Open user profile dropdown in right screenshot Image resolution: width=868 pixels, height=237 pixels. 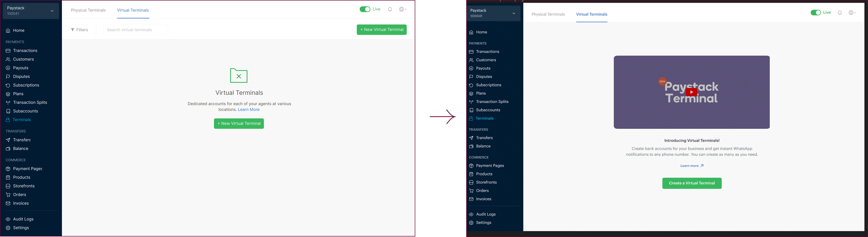(x=852, y=13)
